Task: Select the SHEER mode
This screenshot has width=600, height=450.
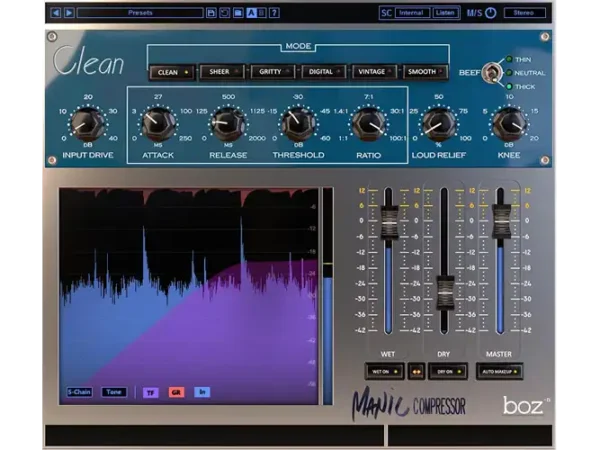Action: click(223, 72)
